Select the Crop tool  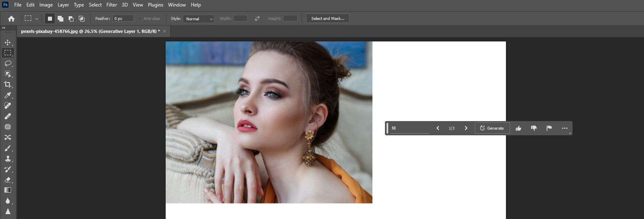point(8,85)
